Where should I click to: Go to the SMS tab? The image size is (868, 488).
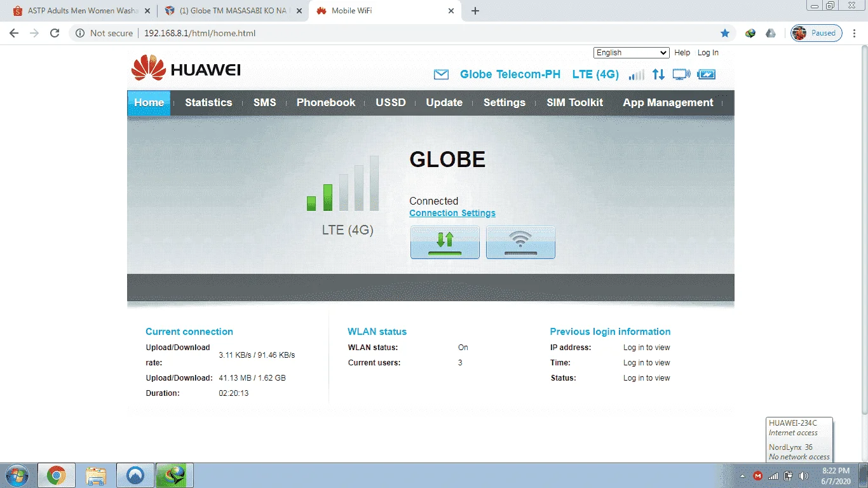(x=264, y=102)
